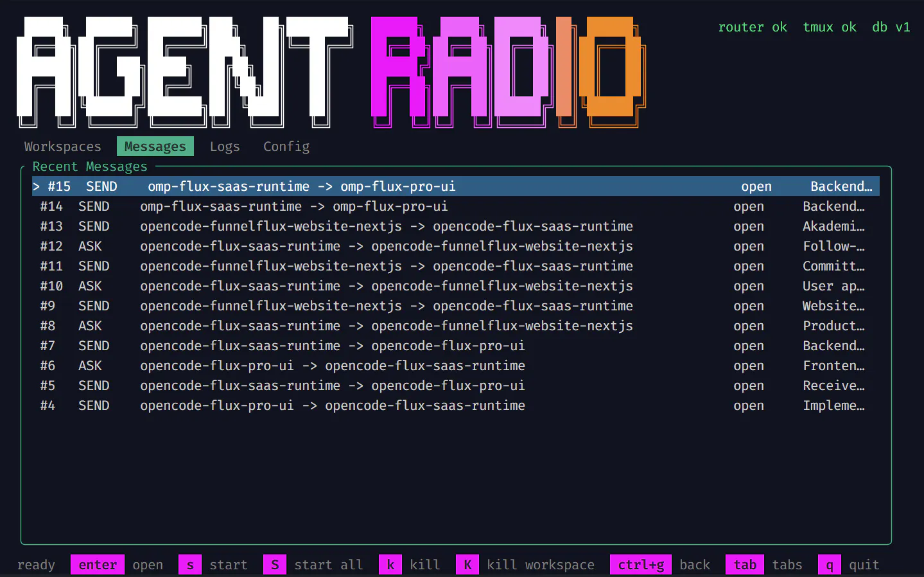The image size is (924, 577).
Task: Click the 'Recent Messages' panel title
Action: point(90,166)
